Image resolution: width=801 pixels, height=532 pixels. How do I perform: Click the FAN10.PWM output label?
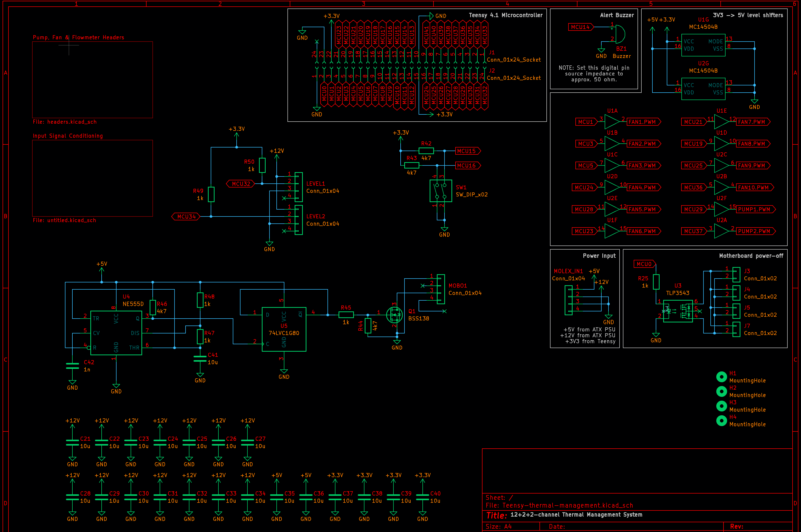755,187
